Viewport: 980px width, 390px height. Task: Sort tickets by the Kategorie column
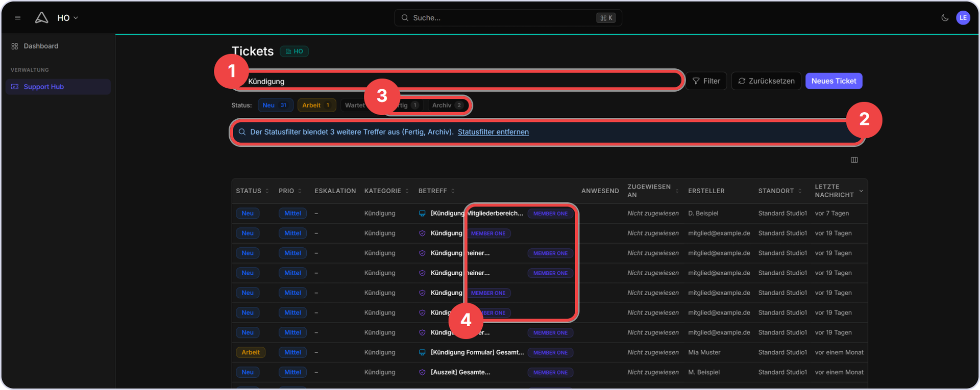tap(386, 191)
